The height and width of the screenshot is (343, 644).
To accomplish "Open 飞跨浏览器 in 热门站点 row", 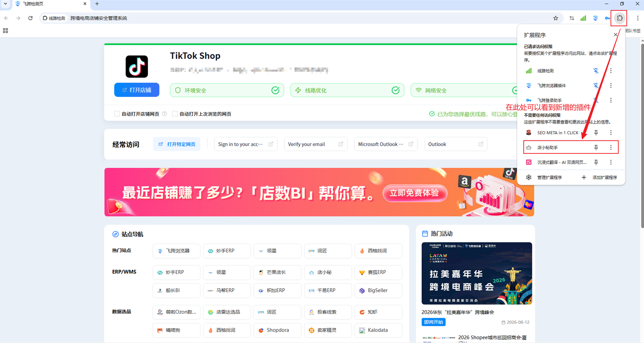I will coord(177,251).
